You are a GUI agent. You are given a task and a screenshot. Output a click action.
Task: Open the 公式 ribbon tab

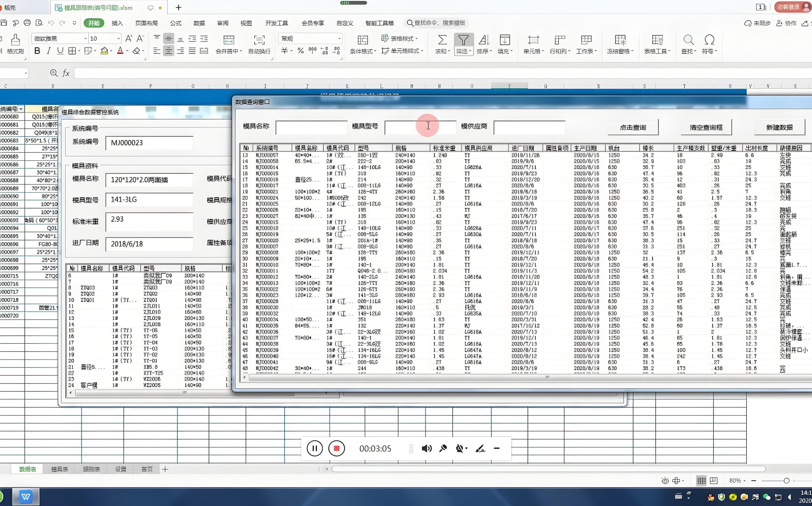tap(176, 23)
